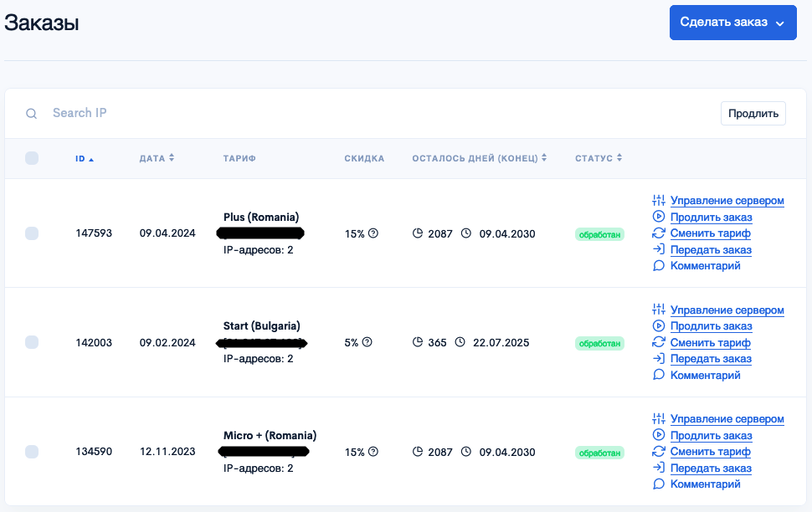The image size is (812, 512).
Task: Open Комментарий for order 134590
Action: tap(706, 484)
